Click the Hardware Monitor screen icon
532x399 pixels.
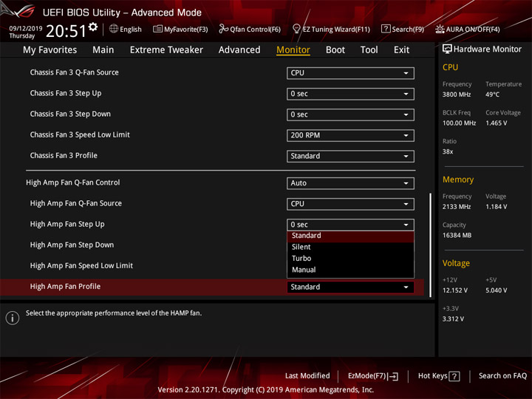pos(447,50)
